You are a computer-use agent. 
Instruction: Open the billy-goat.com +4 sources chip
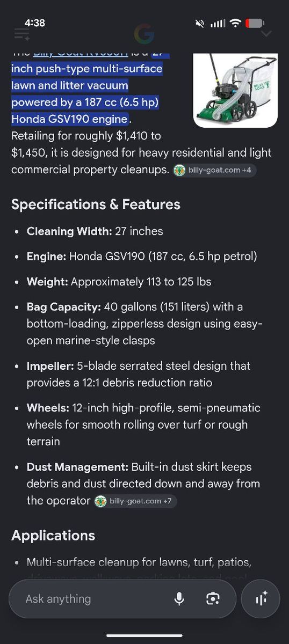coord(215,170)
